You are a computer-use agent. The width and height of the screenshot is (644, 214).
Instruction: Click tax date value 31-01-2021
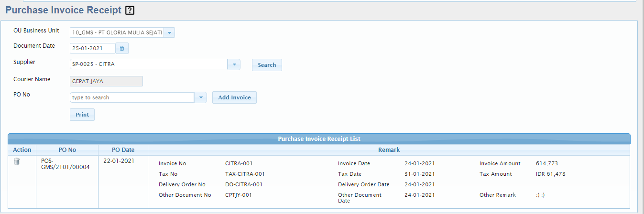coord(420,174)
